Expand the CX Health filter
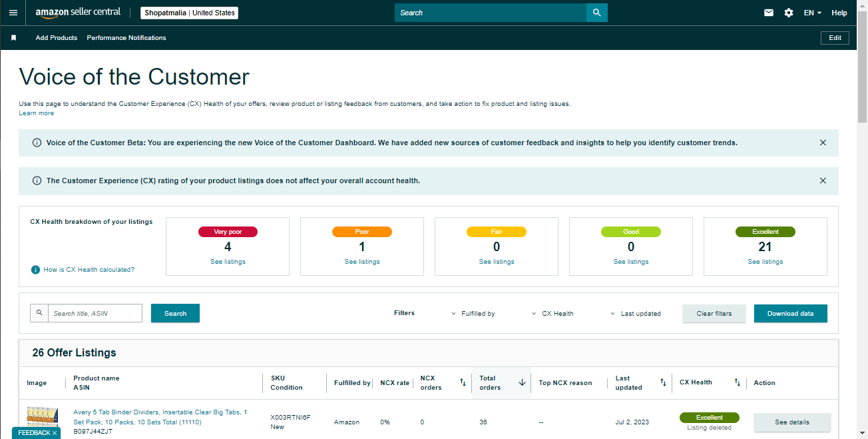Screen dimensions: 868x439 pyautogui.click(x=552, y=314)
